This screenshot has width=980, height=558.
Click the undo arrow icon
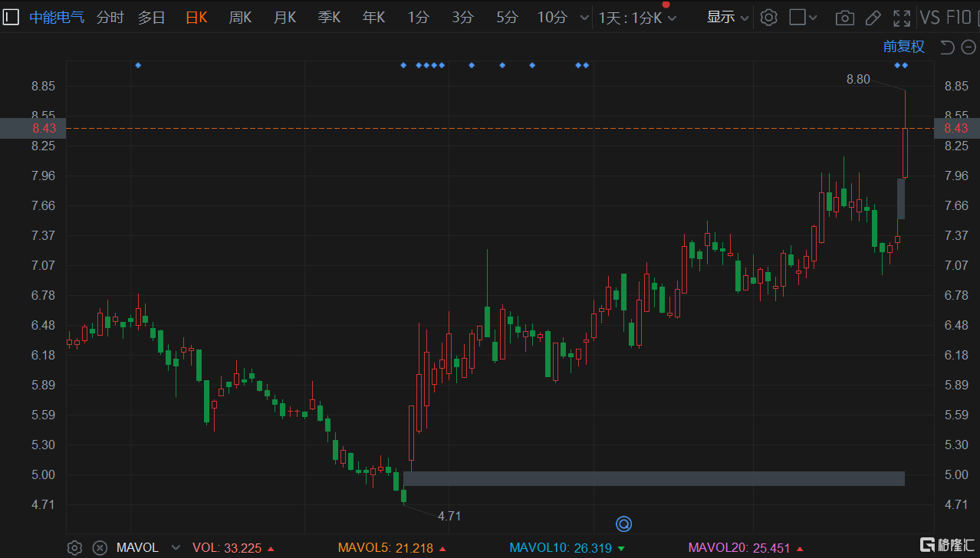947,48
